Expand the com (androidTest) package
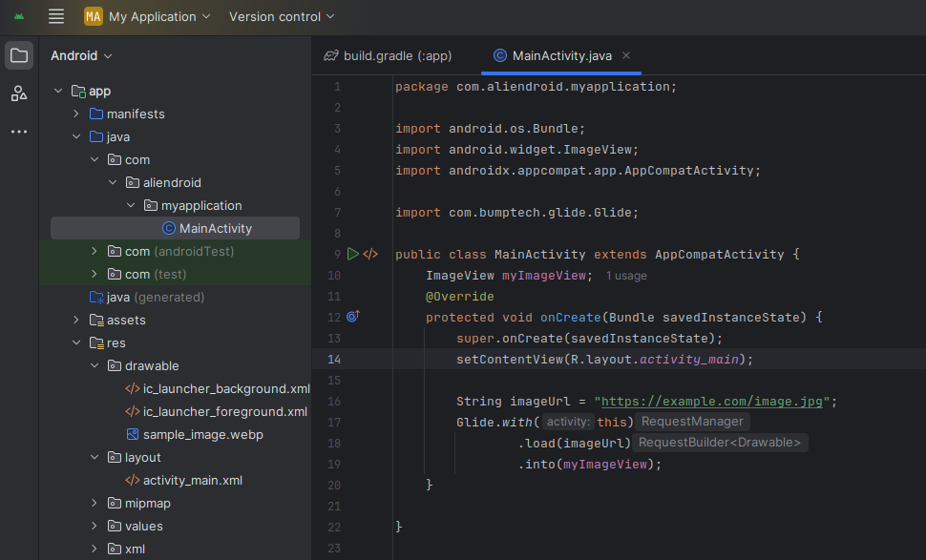Viewport: 926px width, 560px height. 95,252
